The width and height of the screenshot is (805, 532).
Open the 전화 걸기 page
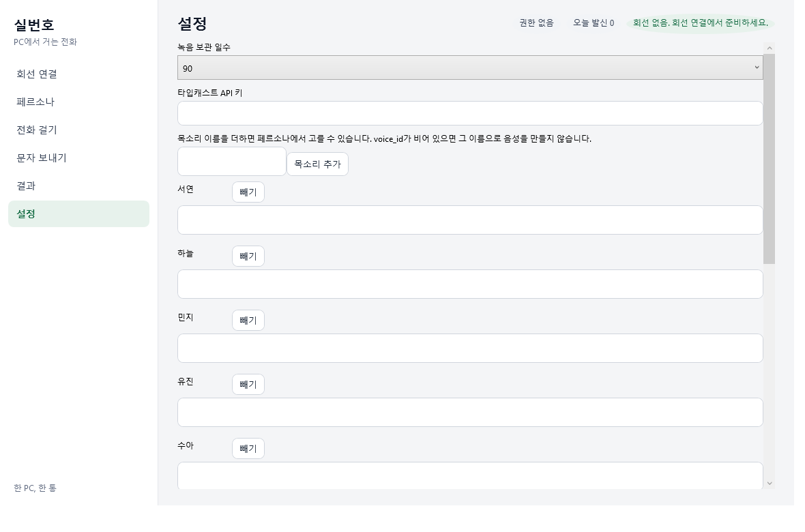click(78, 130)
